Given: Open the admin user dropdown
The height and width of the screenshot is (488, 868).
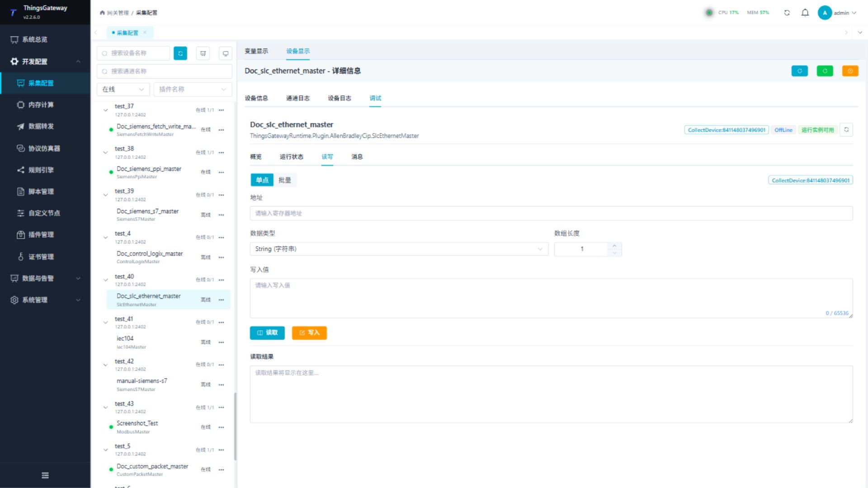Looking at the screenshot, I should point(837,13).
